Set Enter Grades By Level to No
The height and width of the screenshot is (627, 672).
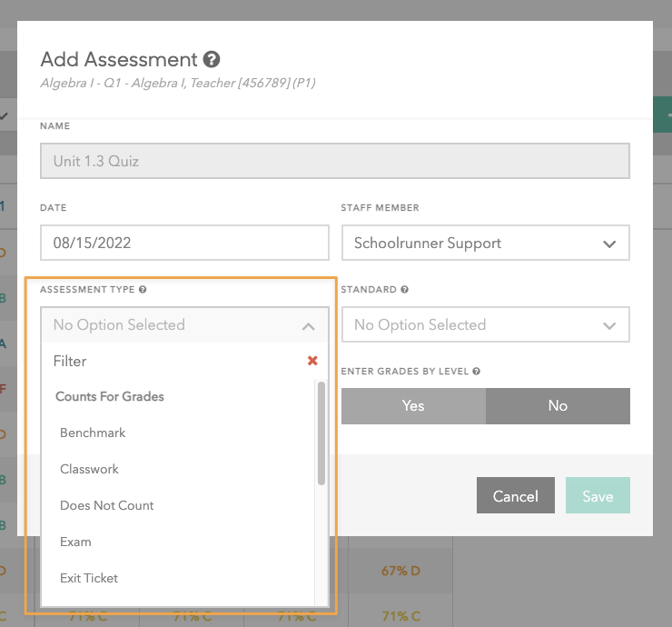point(558,406)
